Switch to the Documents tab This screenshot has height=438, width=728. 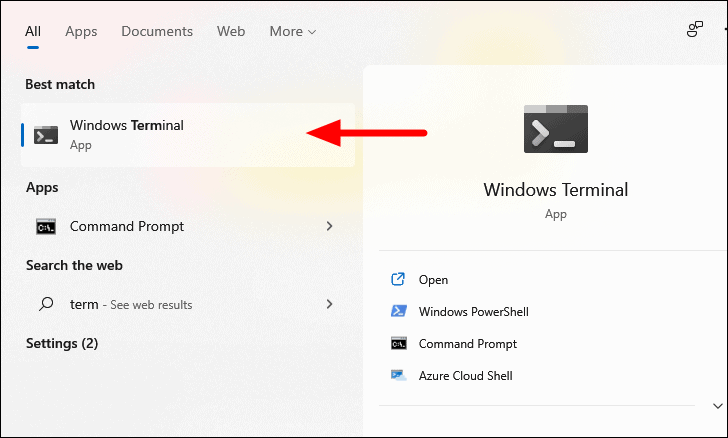(x=157, y=31)
